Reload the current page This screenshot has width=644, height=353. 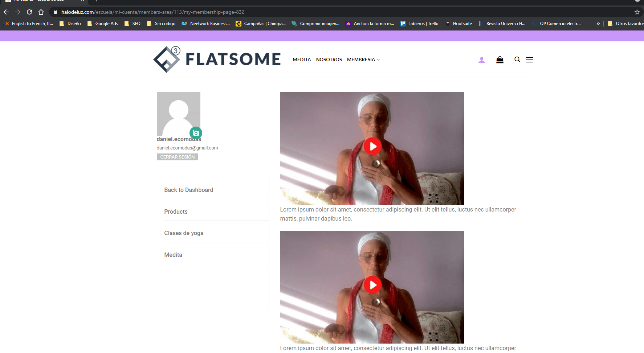29,12
